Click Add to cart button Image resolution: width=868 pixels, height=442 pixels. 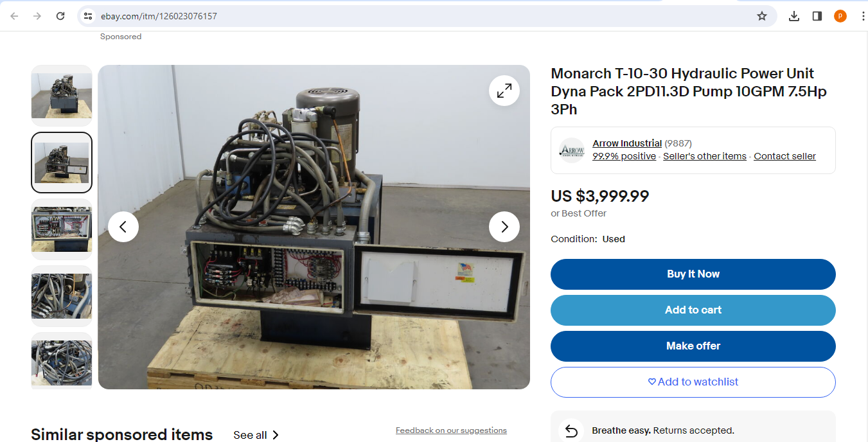(x=693, y=310)
